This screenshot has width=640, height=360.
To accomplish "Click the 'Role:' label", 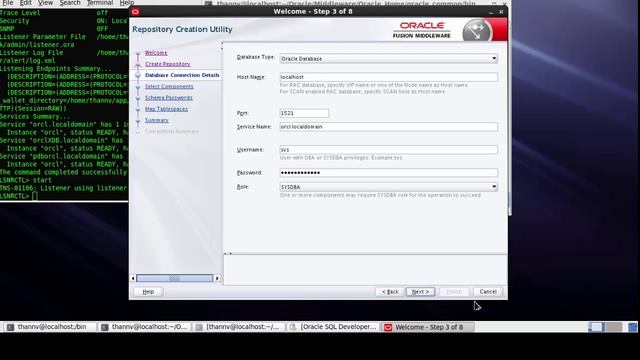I will click(243, 187).
